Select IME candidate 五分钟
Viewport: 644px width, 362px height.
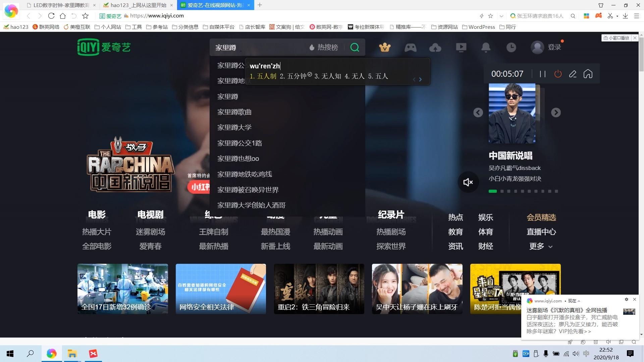point(296,76)
